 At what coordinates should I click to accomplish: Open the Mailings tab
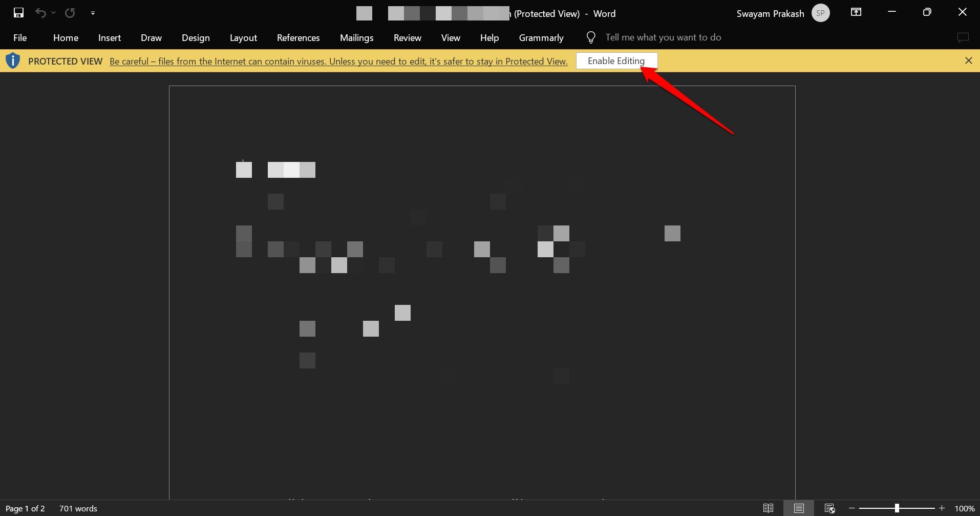coord(356,37)
